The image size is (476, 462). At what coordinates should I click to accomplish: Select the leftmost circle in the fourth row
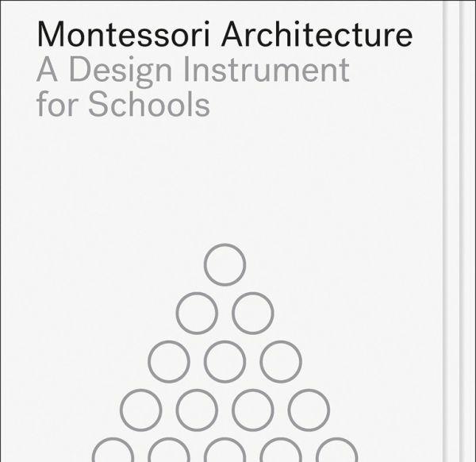coord(140,410)
